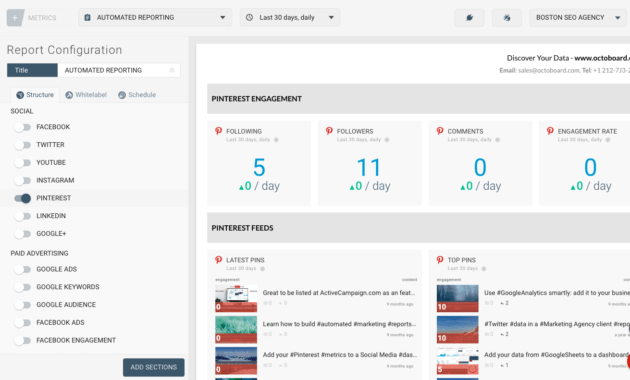Screen dimensions: 630x380
Task: Click the PINTEREST FEEDS section header
Action: (418, 228)
